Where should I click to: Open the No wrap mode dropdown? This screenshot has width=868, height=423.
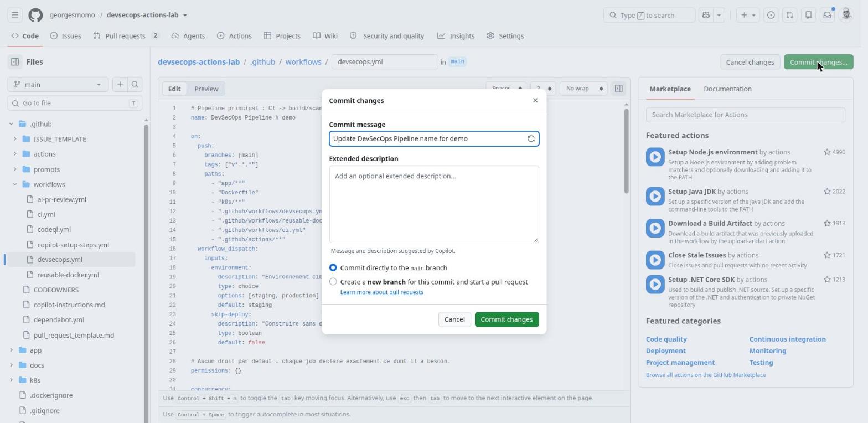point(583,89)
